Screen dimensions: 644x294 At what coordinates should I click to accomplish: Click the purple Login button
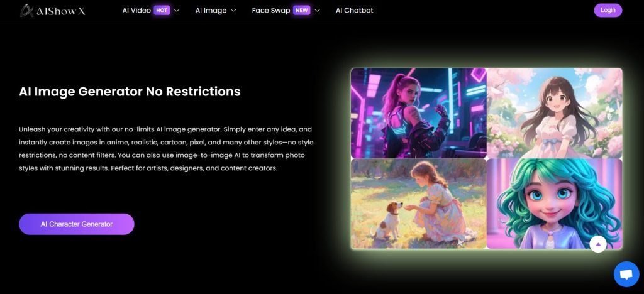608,10
